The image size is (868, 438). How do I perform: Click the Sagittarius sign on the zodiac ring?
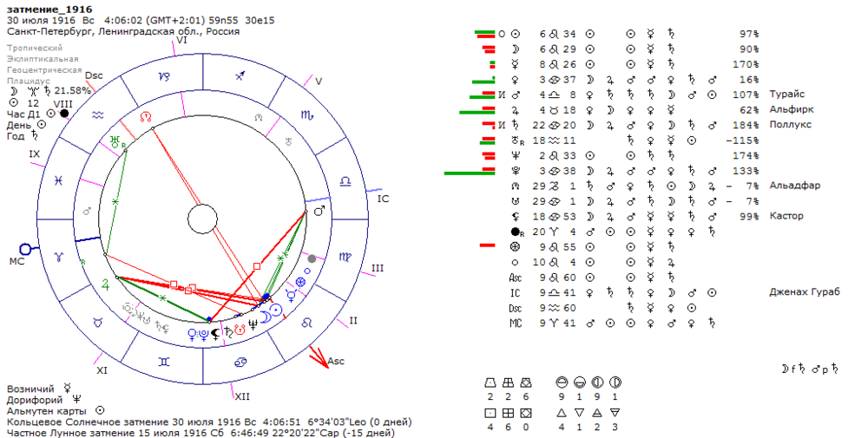tap(240, 75)
